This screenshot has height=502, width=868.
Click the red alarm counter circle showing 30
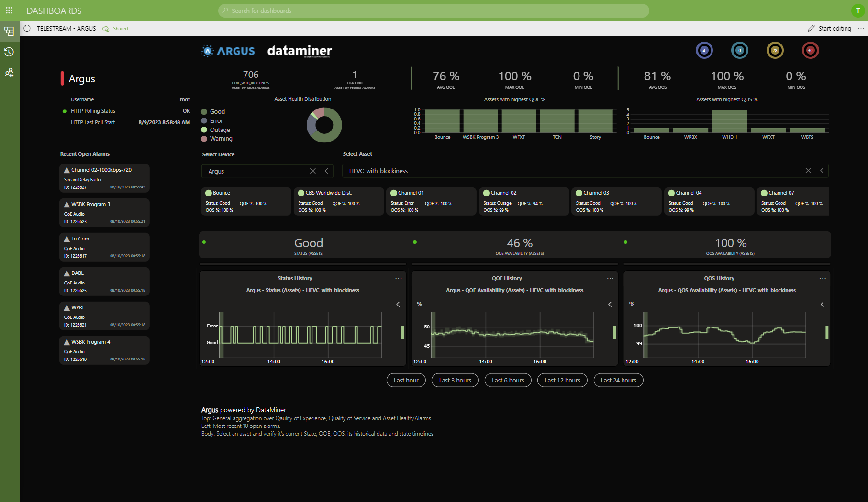810,50
